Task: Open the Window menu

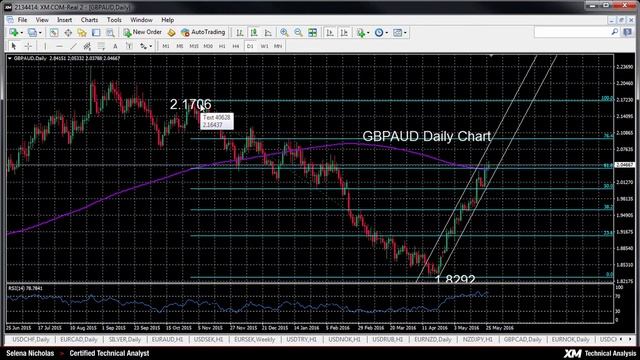Action: [141, 20]
